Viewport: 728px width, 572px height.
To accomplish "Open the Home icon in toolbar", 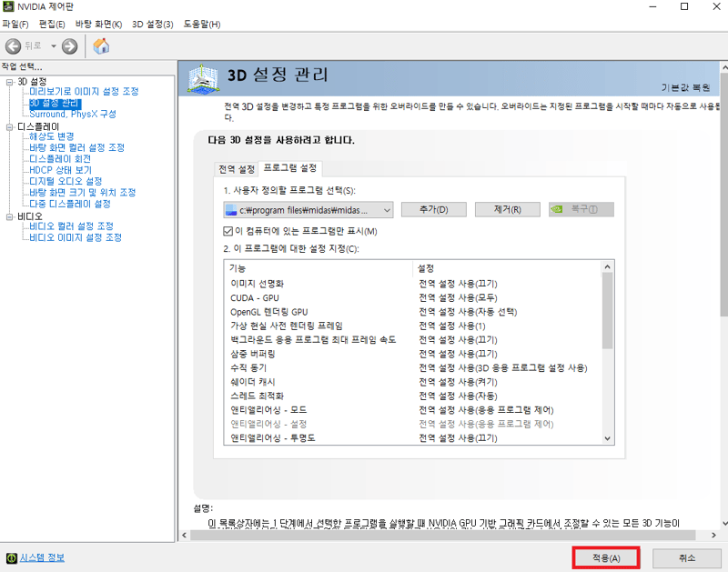I will coord(101,46).
